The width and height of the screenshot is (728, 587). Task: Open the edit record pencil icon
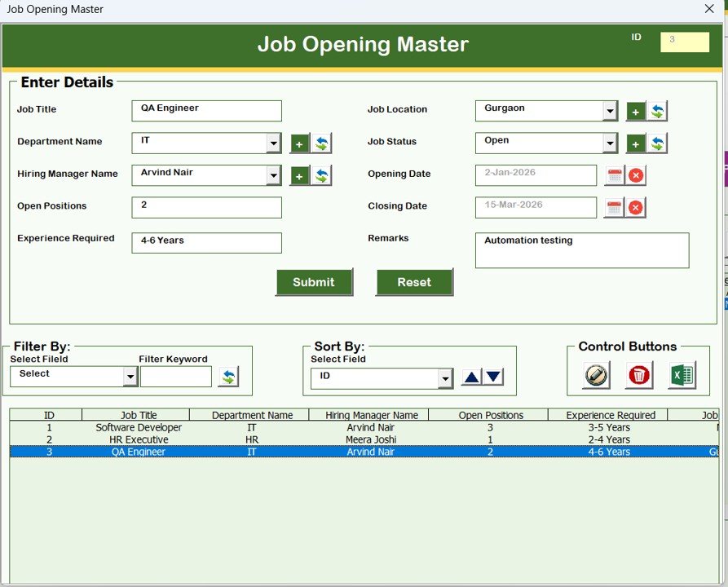(594, 375)
